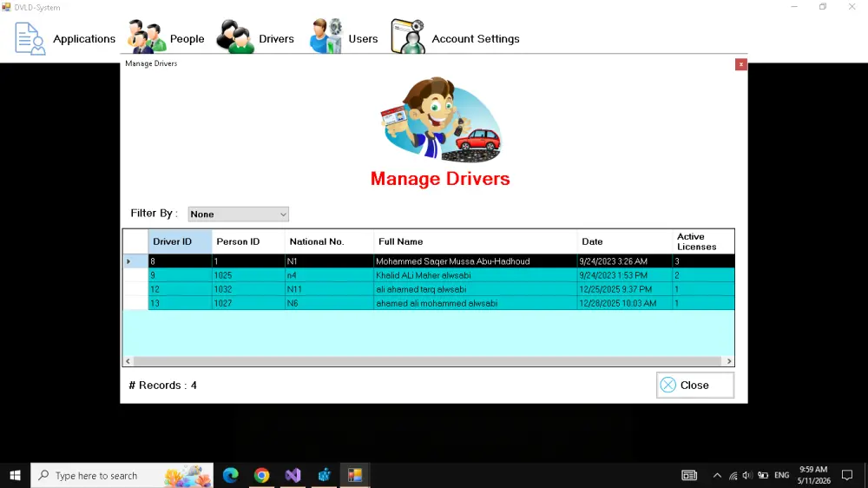Open the Drivers menu label
Image resolution: width=868 pixels, height=488 pixels.
(276, 39)
